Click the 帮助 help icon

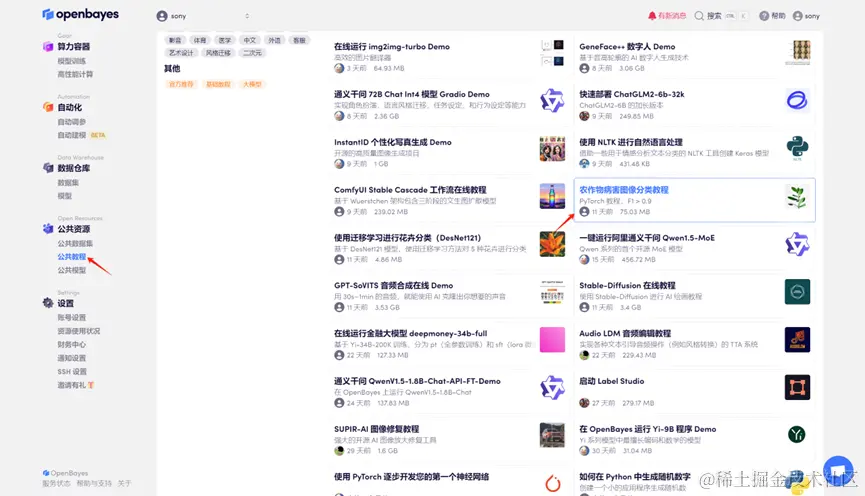[x=764, y=16]
